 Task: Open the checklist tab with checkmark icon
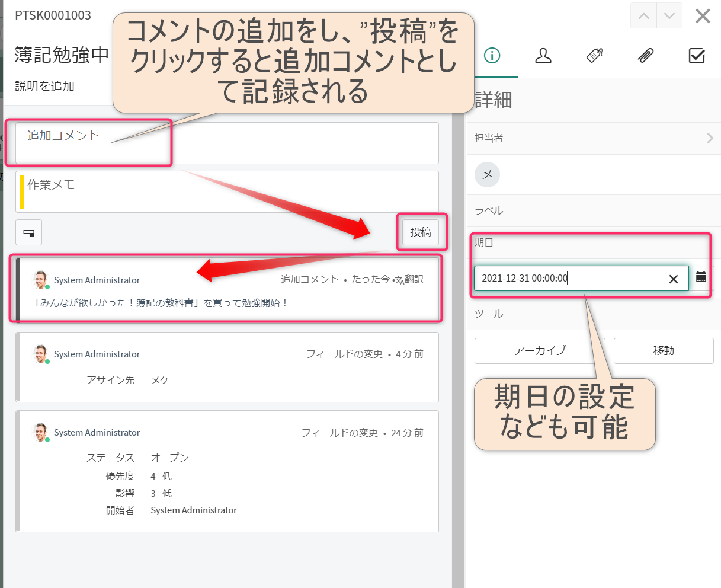pos(697,56)
